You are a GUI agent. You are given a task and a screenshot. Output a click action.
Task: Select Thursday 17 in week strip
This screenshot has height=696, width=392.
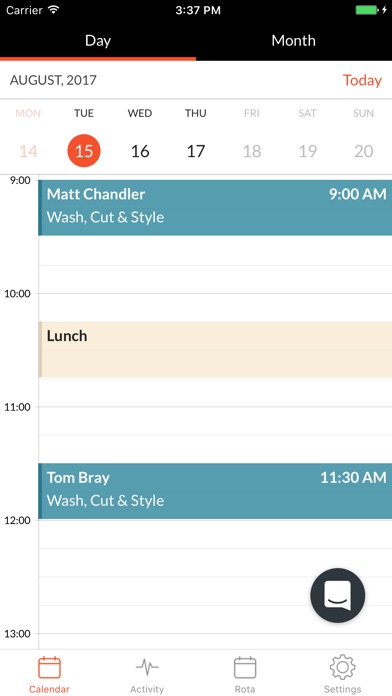click(x=196, y=151)
